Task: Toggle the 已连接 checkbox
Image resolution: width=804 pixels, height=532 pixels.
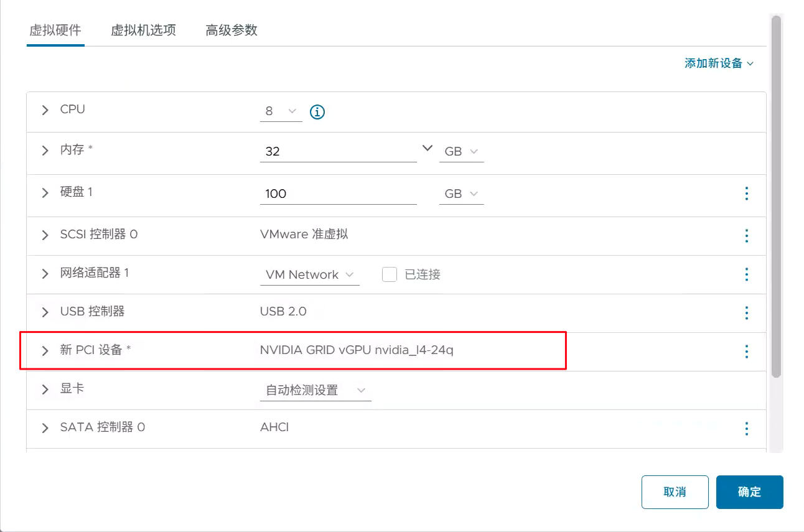Action: pyautogui.click(x=390, y=274)
